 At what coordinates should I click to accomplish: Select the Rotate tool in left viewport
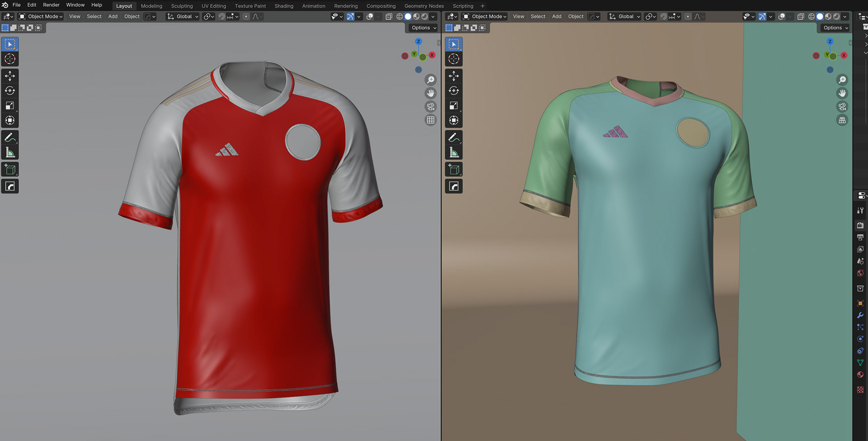pos(10,91)
